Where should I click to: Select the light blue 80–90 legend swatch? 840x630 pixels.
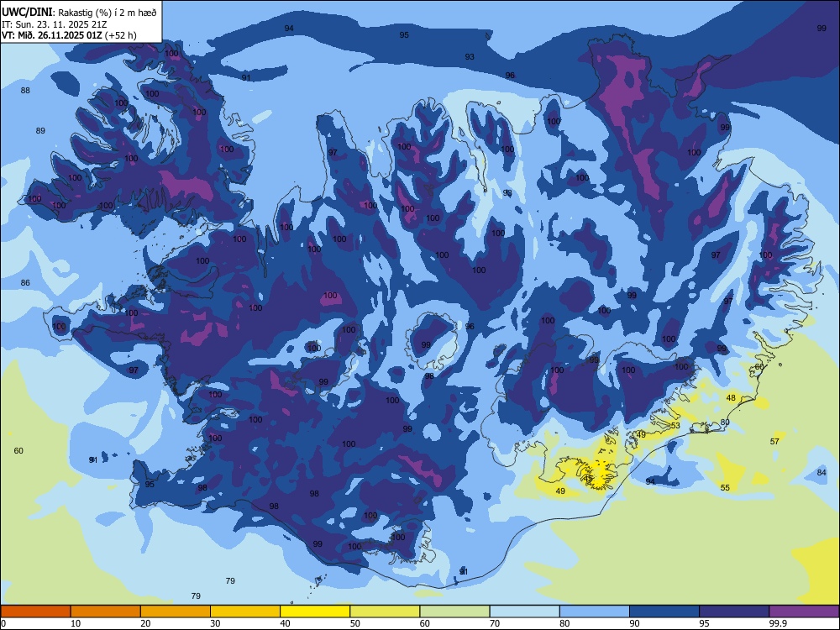(x=595, y=612)
